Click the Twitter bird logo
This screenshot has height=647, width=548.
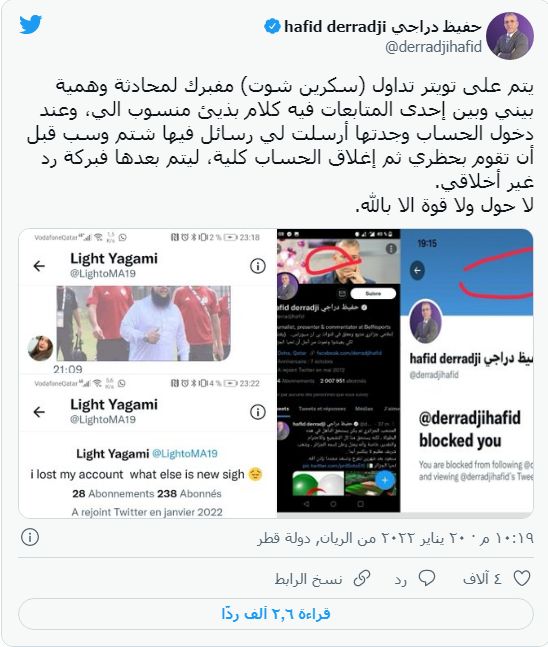pyautogui.click(x=31, y=24)
